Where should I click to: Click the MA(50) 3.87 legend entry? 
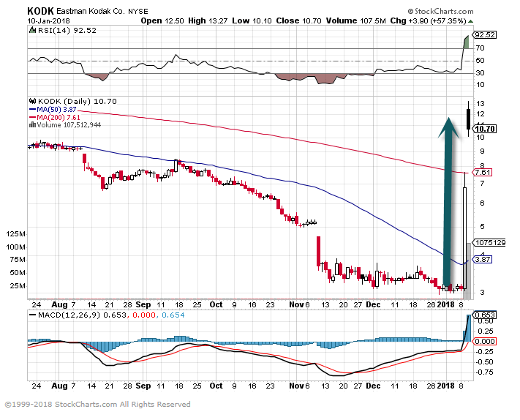point(56,110)
